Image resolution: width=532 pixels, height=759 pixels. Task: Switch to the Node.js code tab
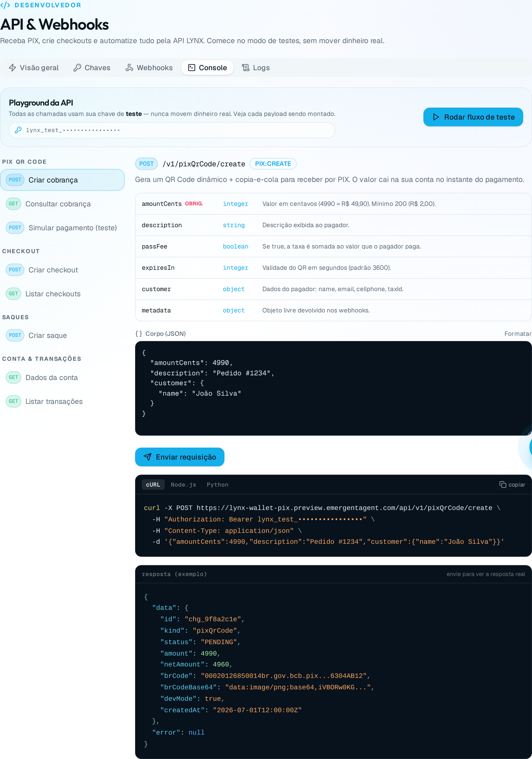(183, 485)
